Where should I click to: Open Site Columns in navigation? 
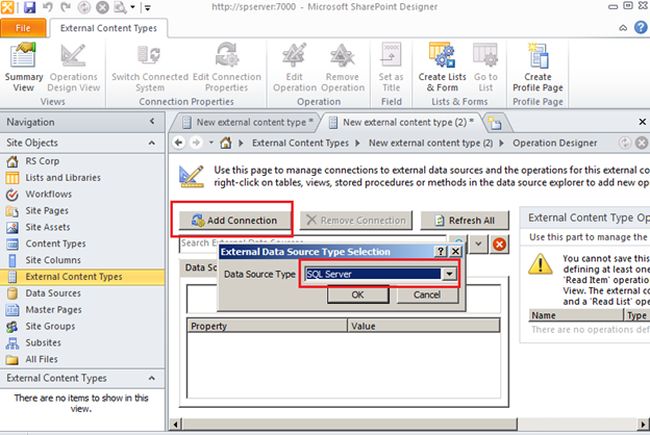click(53, 260)
